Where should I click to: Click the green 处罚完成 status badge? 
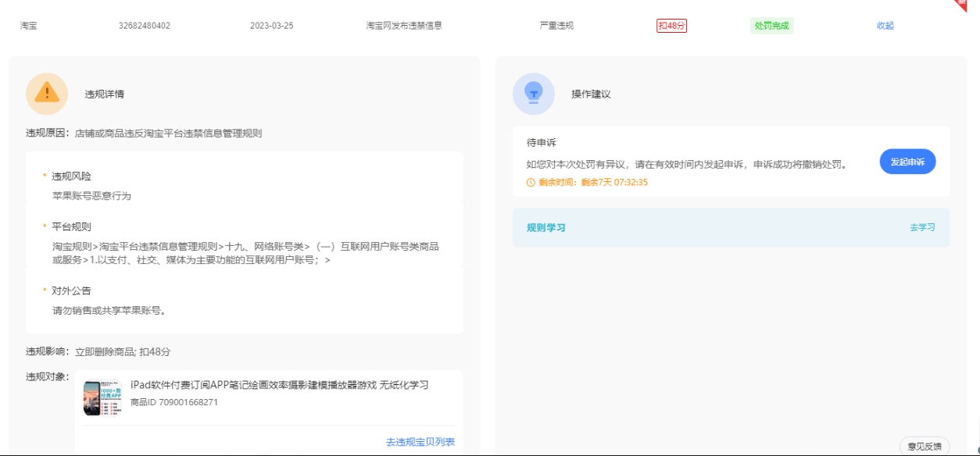(x=771, y=26)
